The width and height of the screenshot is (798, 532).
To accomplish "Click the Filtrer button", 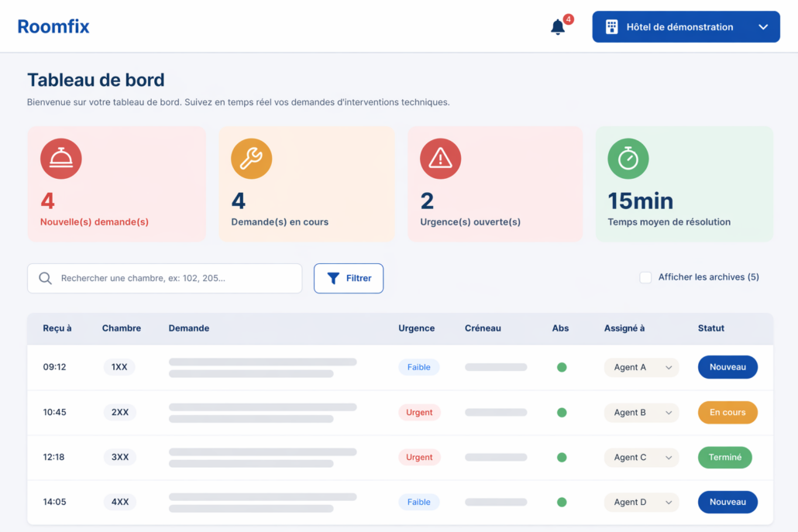I will [349, 279].
